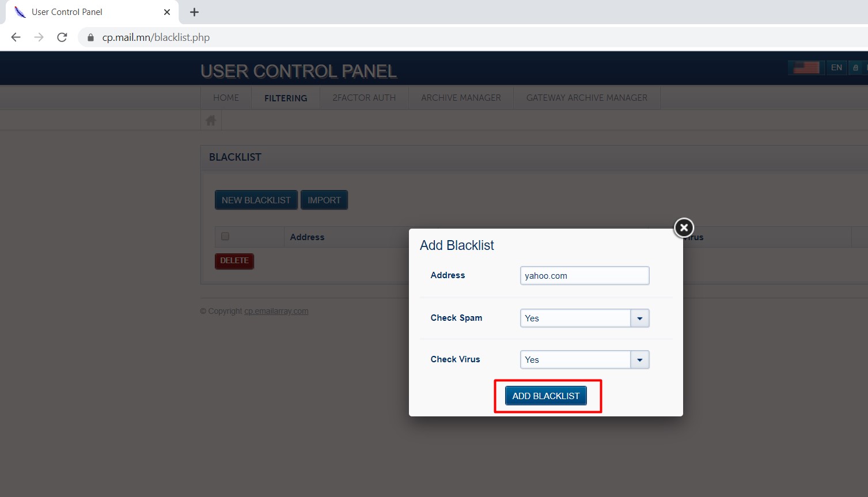Screen dimensions: 868x497
Task: Click the NEW BLACKLIST button
Action: (256, 200)
